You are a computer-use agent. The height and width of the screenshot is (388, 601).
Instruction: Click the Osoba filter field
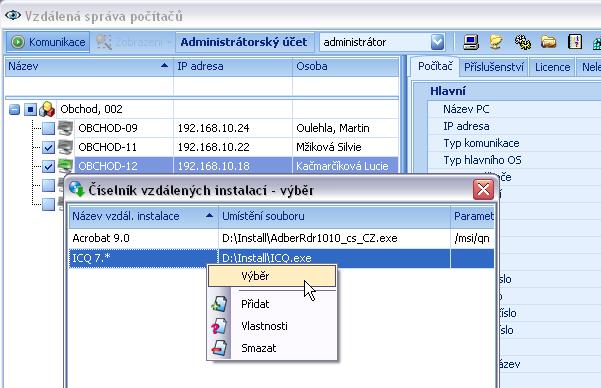[x=345, y=87]
